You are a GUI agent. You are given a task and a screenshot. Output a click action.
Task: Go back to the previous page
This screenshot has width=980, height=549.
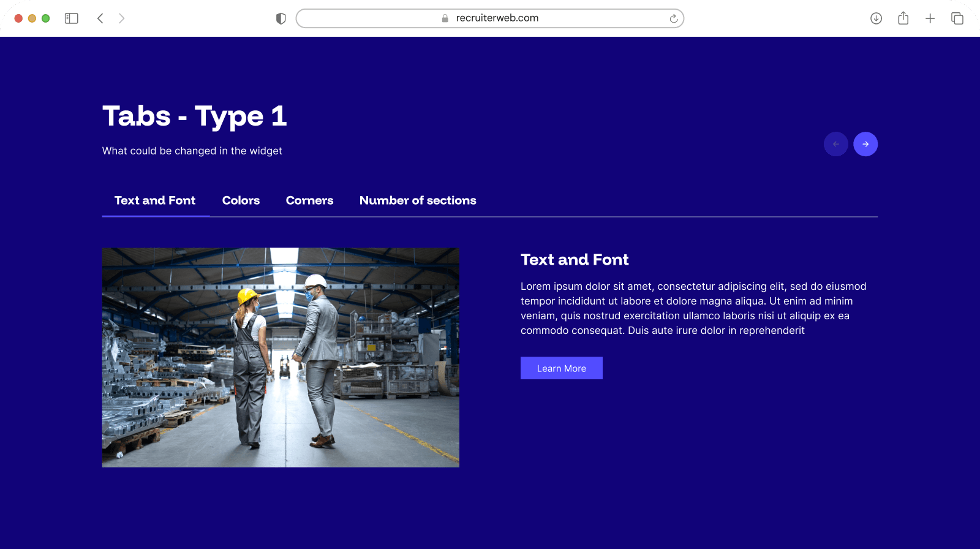tap(100, 18)
